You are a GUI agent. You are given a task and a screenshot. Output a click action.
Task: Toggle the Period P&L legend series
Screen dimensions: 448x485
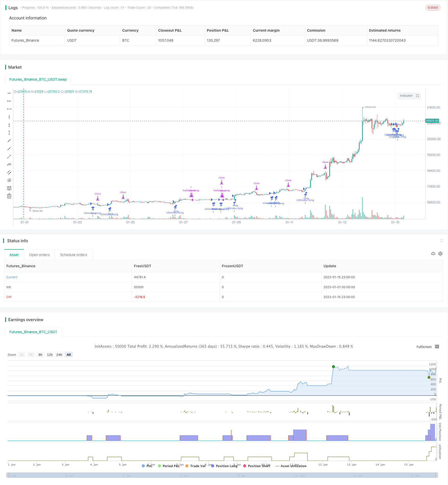coord(169,466)
